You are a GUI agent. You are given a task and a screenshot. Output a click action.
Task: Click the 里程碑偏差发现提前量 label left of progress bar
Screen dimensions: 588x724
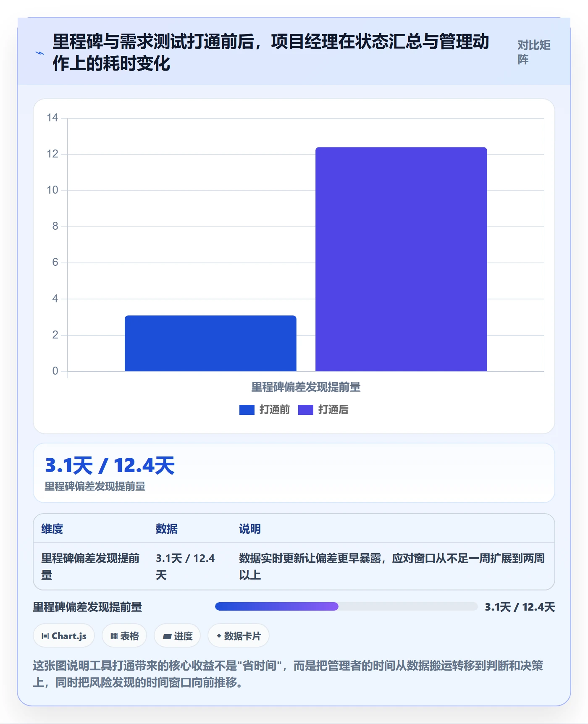pyautogui.click(x=87, y=607)
